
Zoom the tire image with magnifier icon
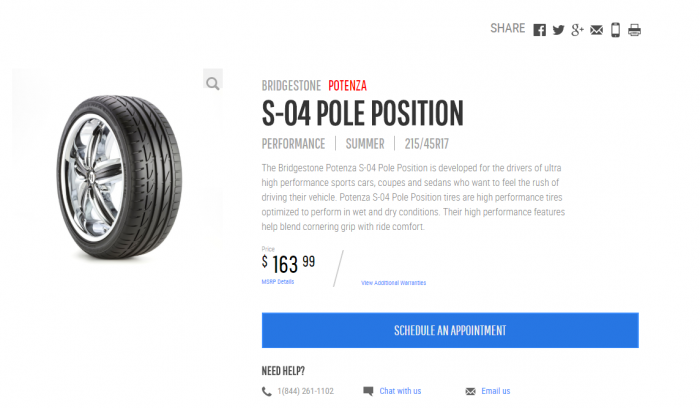coord(213,84)
